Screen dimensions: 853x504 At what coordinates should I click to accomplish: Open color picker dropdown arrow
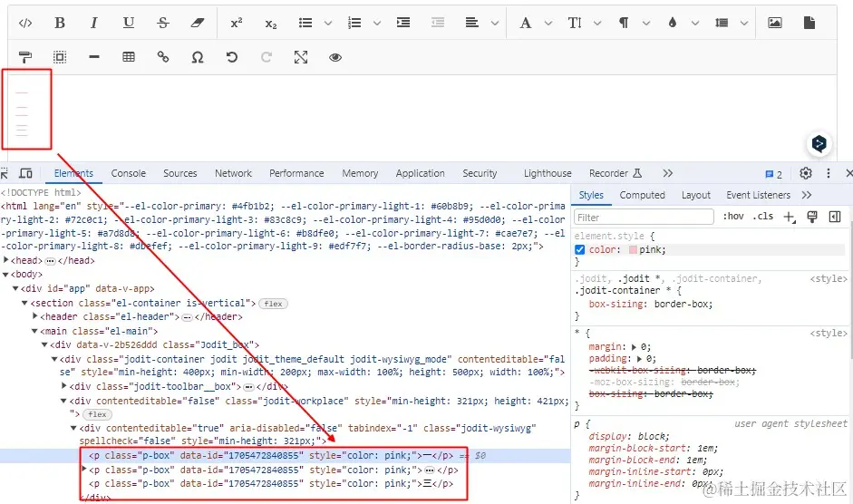695,23
